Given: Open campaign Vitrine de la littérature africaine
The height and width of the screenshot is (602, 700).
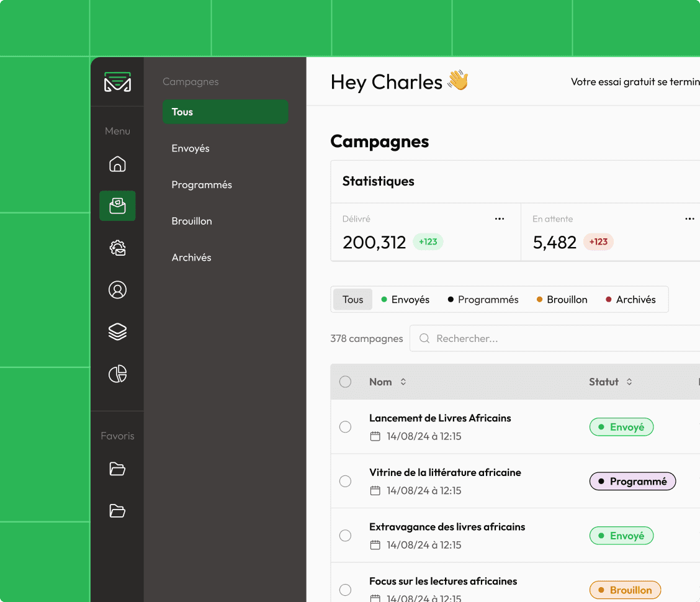Looking at the screenshot, I should pos(445,472).
